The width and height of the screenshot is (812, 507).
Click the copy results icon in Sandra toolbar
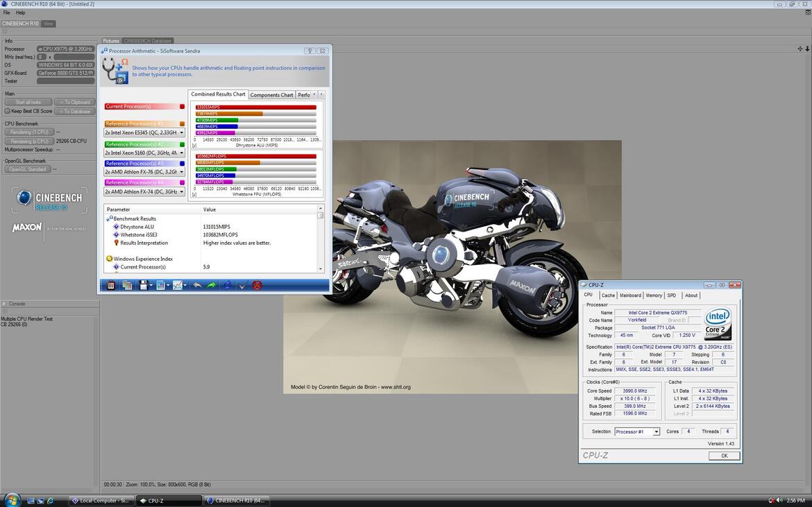(127, 285)
